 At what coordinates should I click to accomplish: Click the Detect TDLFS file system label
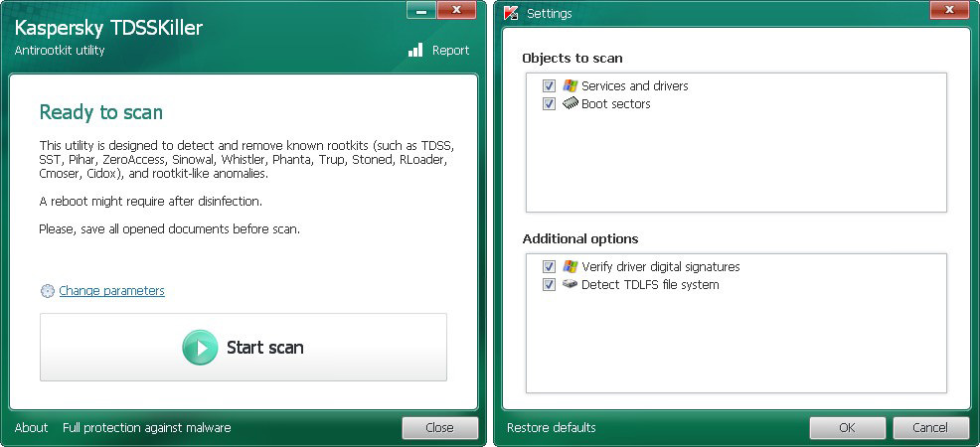click(x=650, y=285)
